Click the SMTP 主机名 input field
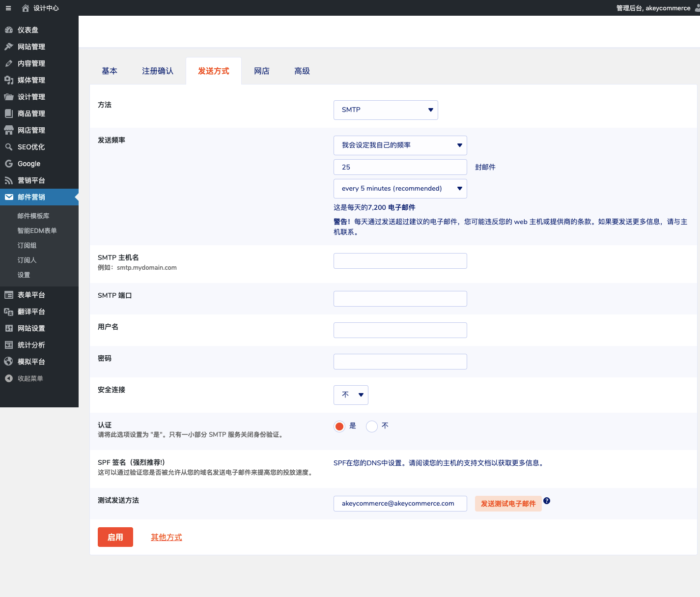The image size is (700, 597). 400,261
